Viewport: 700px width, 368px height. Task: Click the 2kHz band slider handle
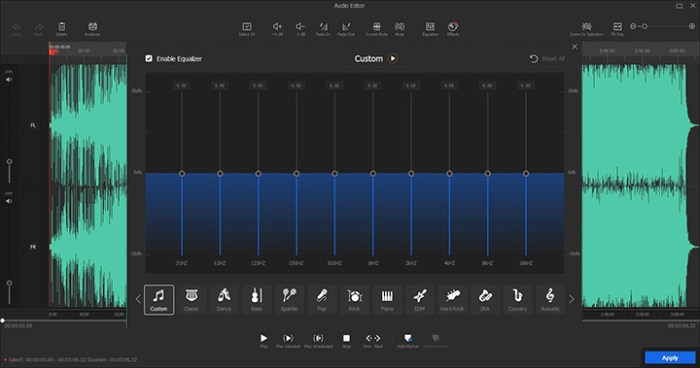click(411, 173)
